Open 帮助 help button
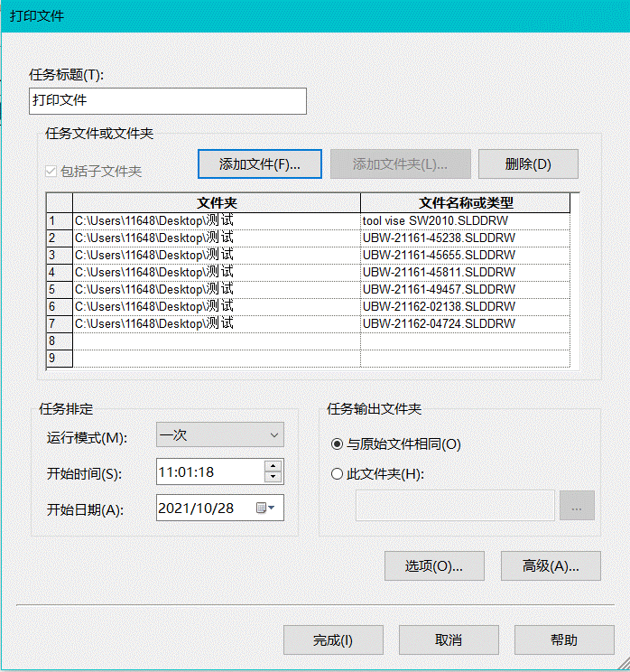This screenshot has height=672, width=630. (x=564, y=640)
